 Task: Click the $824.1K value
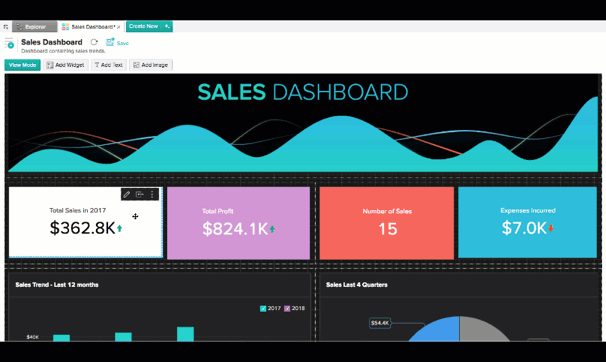point(235,229)
